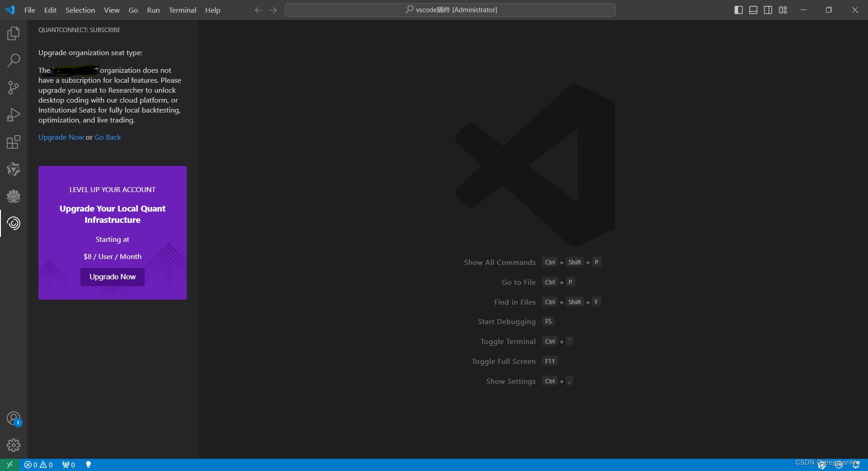Click the Toggle Terminal label
868x471 pixels.
pos(508,342)
